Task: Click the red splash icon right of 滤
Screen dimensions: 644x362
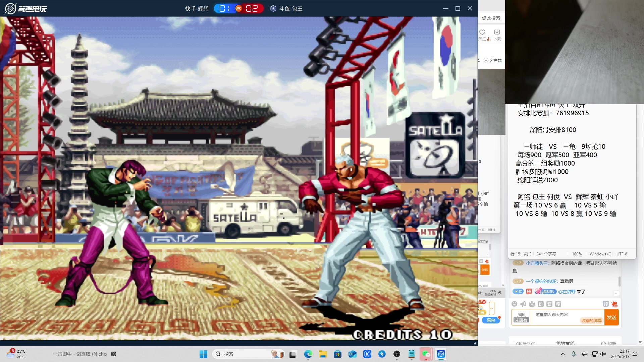Action: pos(614,304)
